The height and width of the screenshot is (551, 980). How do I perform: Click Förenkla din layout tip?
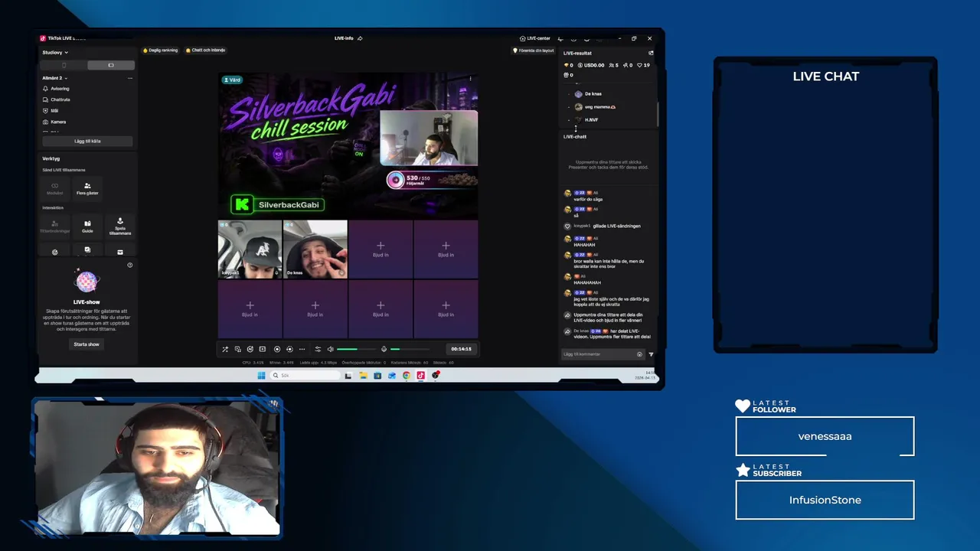click(534, 51)
